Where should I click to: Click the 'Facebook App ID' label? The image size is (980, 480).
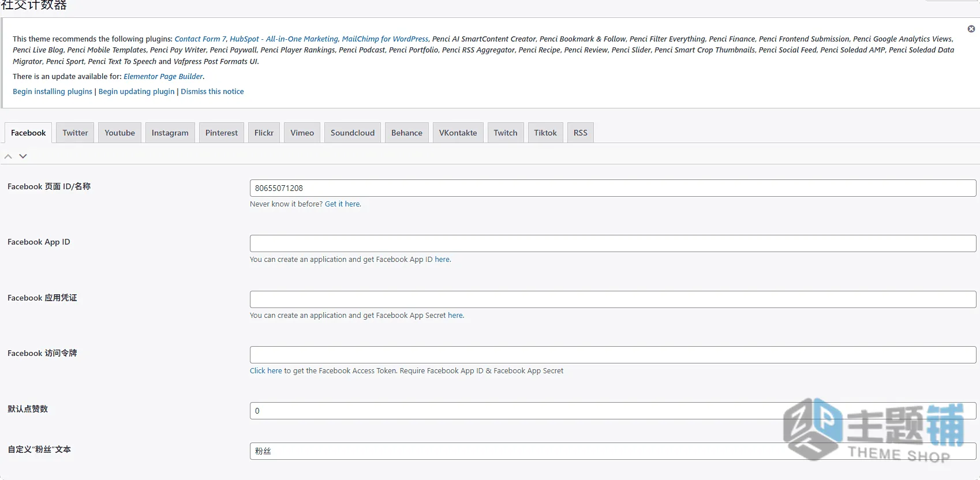(x=39, y=242)
